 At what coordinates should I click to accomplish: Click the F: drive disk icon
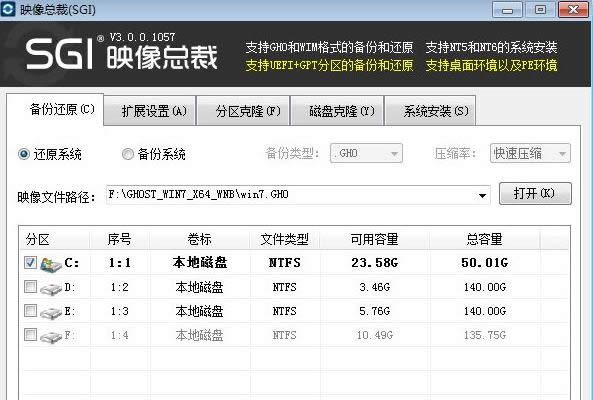click(51, 336)
